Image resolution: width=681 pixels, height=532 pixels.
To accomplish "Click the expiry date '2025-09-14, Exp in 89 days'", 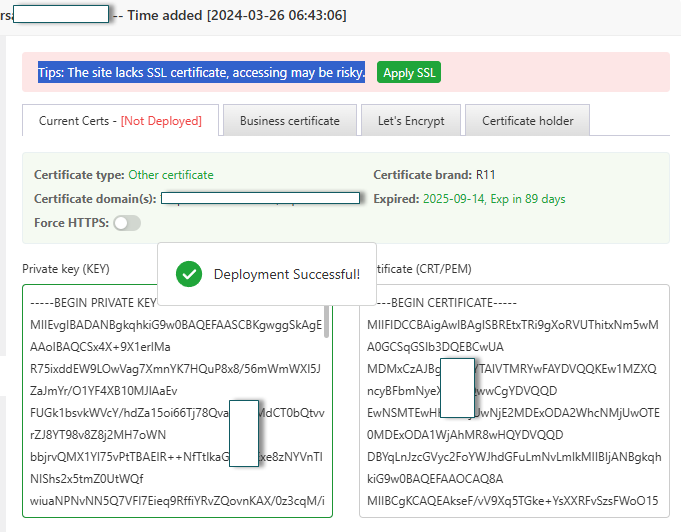I will click(x=494, y=198).
